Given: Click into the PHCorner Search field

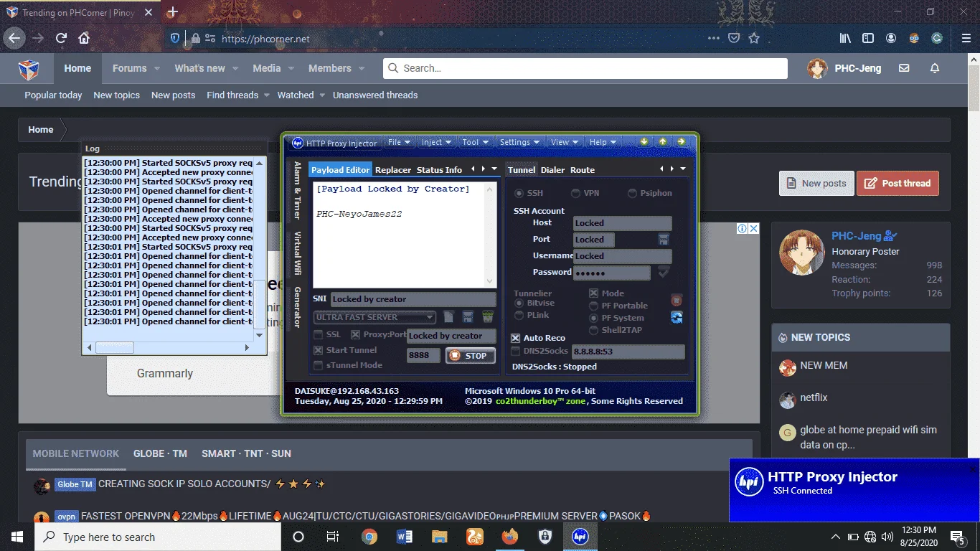Looking at the screenshot, I should [585, 68].
